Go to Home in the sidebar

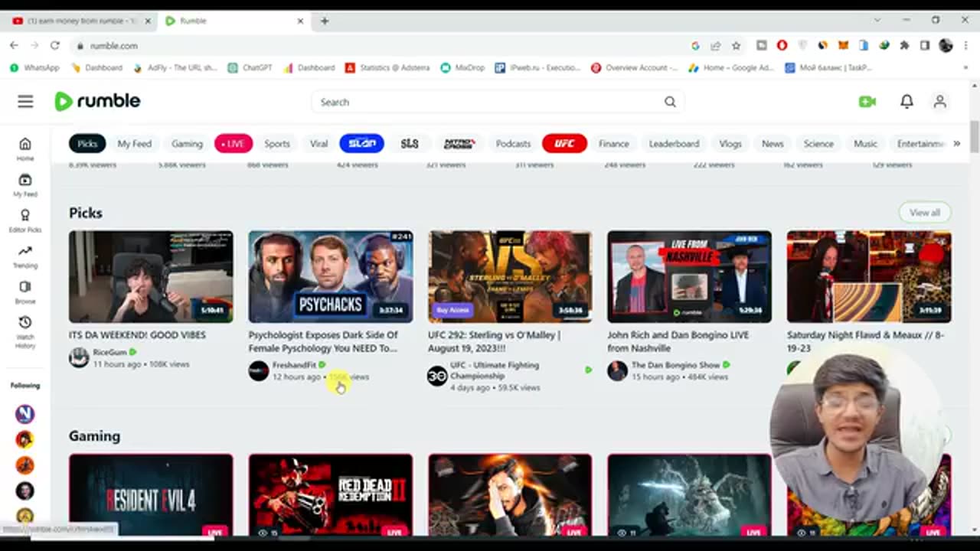[25, 148]
